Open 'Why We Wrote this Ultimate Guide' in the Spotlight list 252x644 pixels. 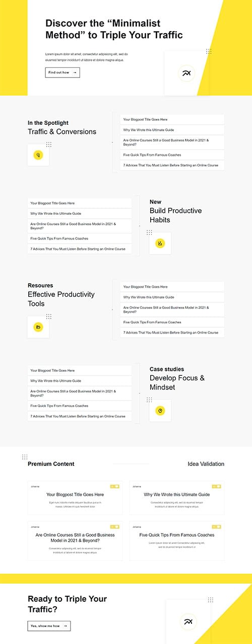click(x=172, y=130)
